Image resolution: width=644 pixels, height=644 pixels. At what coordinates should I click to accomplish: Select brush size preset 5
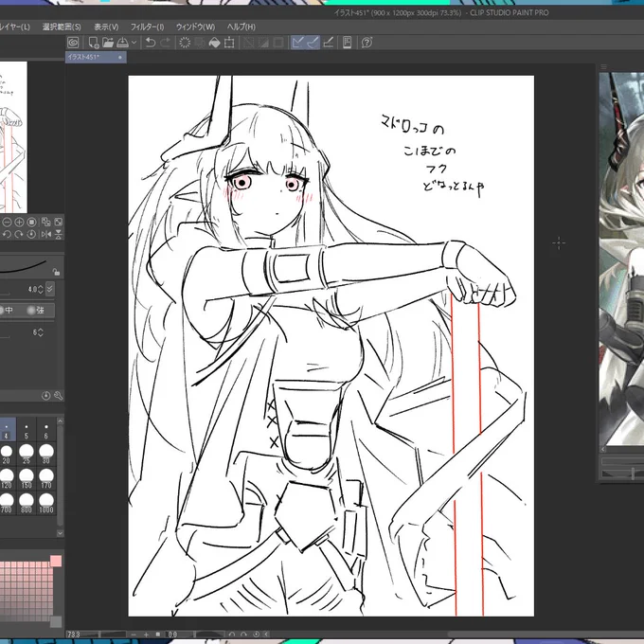27,430
